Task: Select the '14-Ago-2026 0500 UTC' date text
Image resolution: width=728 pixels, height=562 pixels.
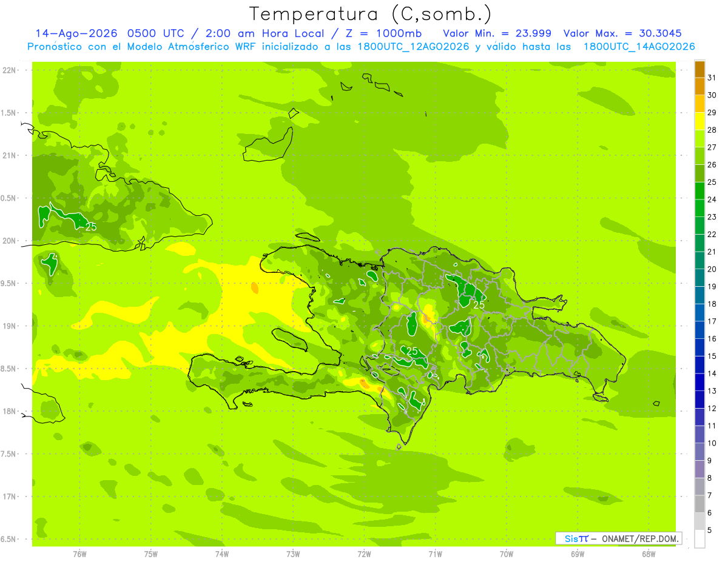Action: click(110, 33)
